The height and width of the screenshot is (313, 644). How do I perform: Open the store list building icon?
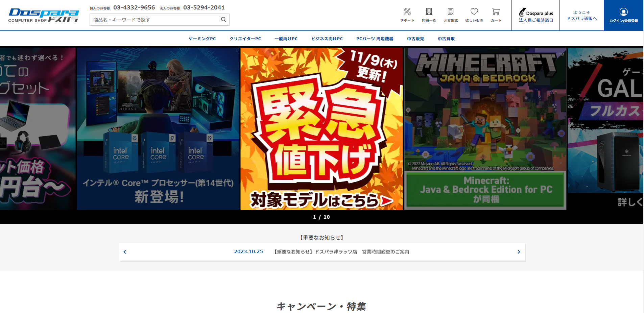pos(429,13)
